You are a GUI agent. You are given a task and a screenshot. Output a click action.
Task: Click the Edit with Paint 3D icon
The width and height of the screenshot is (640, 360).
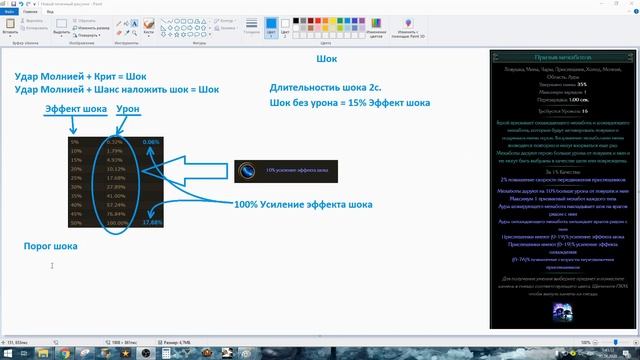coord(408,28)
